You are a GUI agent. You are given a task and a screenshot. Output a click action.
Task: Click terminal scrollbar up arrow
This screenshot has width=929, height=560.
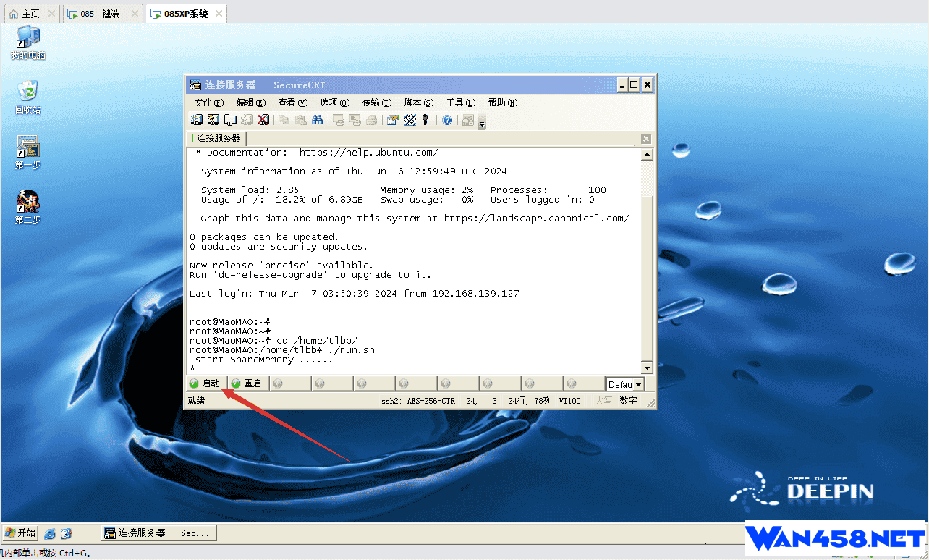(x=647, y=154)
